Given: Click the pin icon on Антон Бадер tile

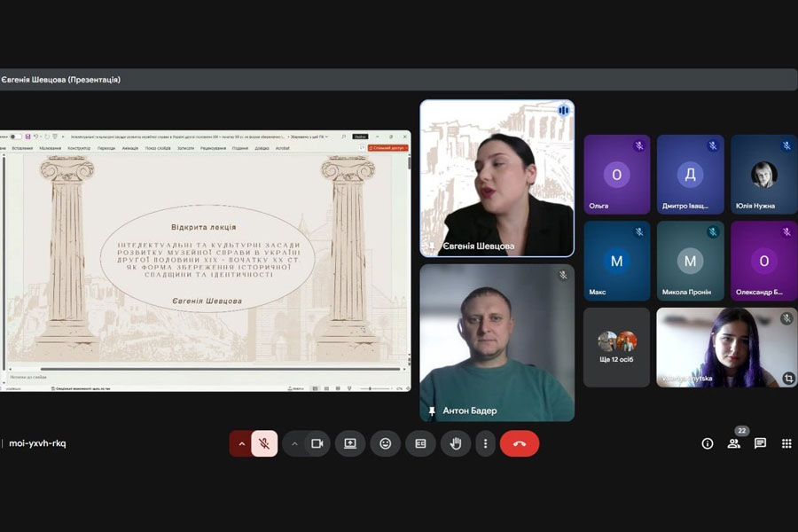Looking at the screenshot, I should pos(432,411).
